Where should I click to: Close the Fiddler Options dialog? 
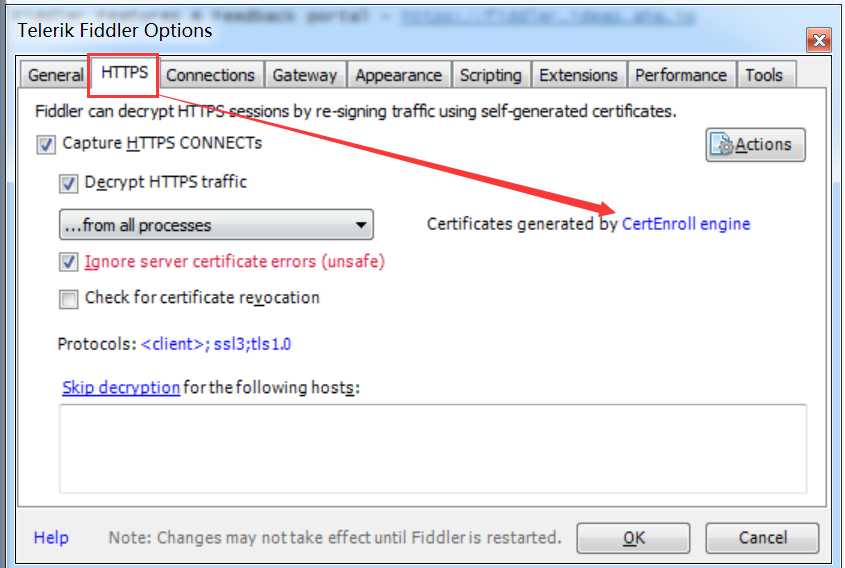coord(819,40)
